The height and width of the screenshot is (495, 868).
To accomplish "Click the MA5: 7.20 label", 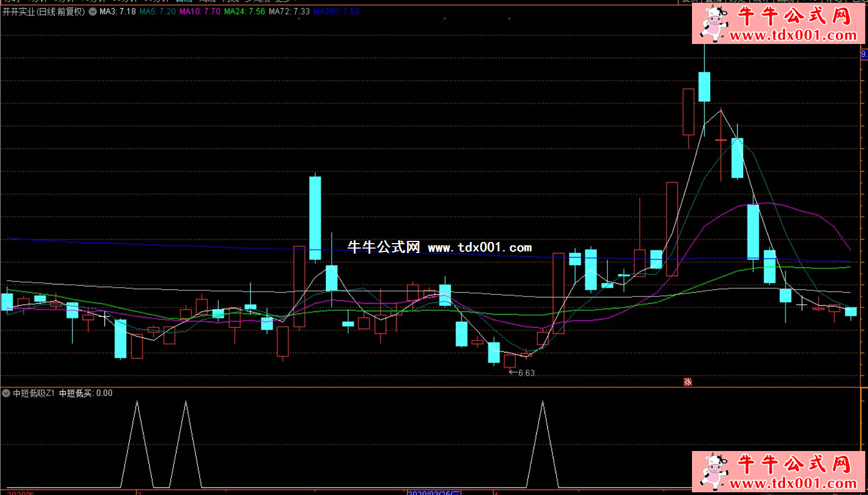I will (158, 12).
